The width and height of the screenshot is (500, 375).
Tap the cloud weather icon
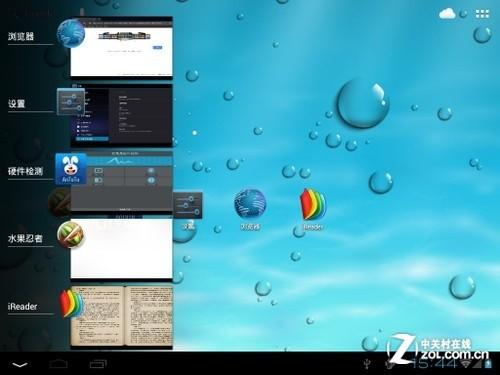tap(447, 14)
